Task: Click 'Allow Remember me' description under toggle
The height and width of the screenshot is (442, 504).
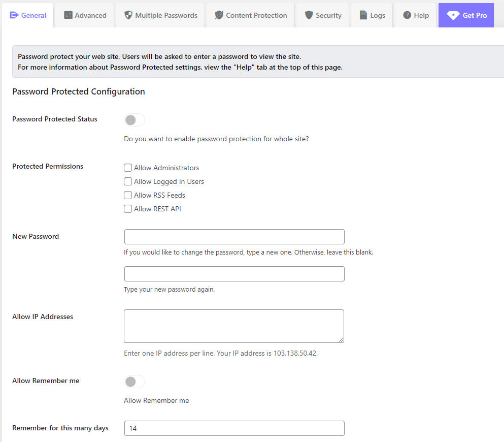Action: [x=156, y=400]
